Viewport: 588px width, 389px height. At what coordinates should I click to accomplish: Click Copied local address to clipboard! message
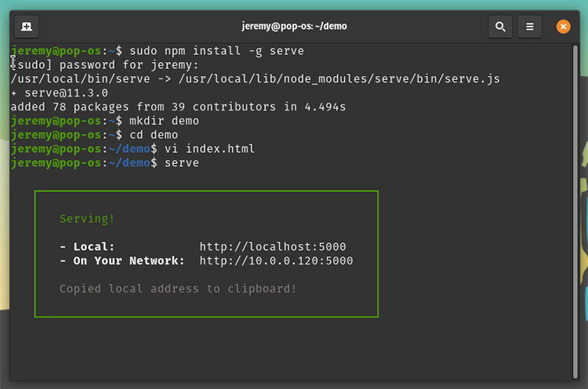(178, 289)
